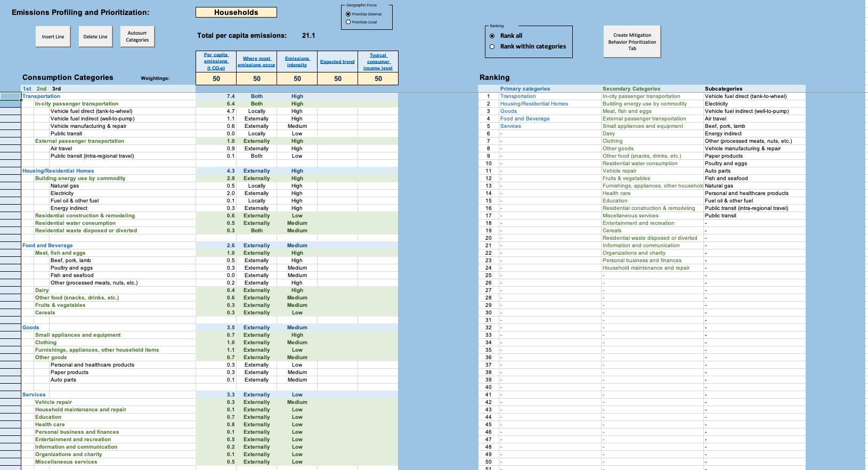Click Goods per capita value 3.5
Viewport: 868px width, 470px height.
231,328
